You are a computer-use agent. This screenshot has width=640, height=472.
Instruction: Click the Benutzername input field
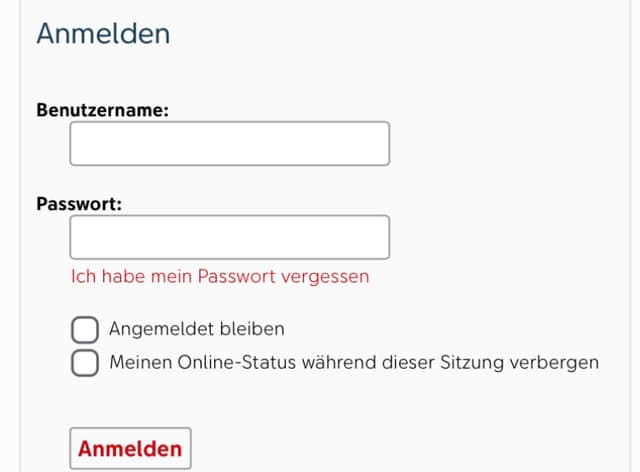click(229, 144)
